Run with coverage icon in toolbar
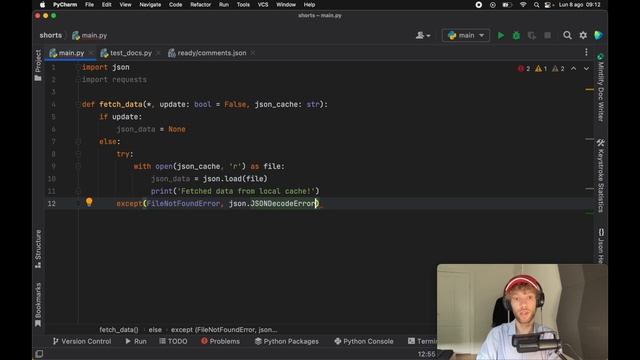The height and width of the screenshot is (360, 640). click(531, 36)
